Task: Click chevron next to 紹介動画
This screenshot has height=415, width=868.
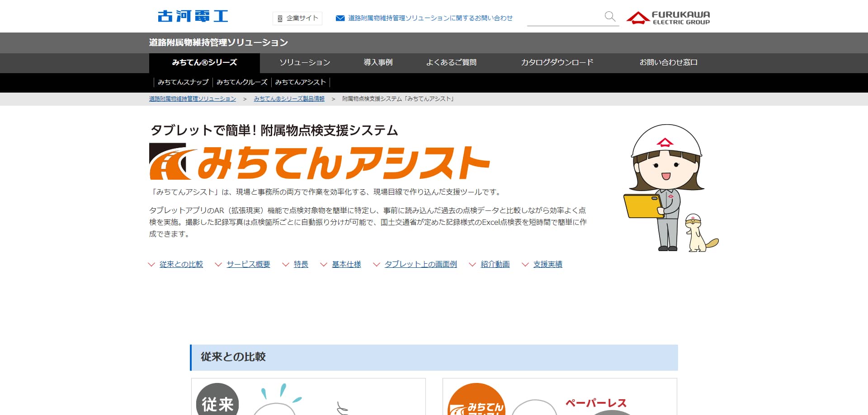Action: coord(472,265)
